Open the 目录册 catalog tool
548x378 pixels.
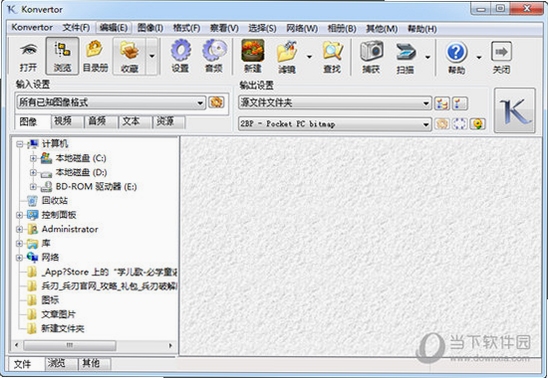[95, 56]
